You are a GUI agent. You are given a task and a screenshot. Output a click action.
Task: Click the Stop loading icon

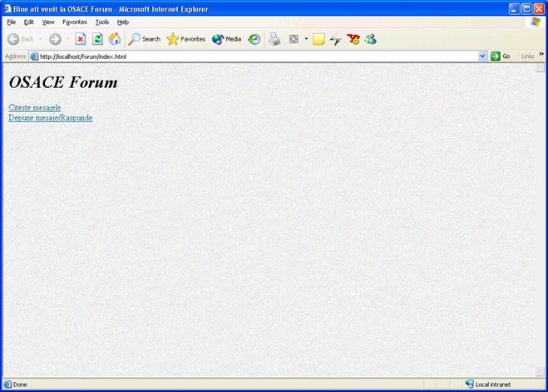pos(81,39)
